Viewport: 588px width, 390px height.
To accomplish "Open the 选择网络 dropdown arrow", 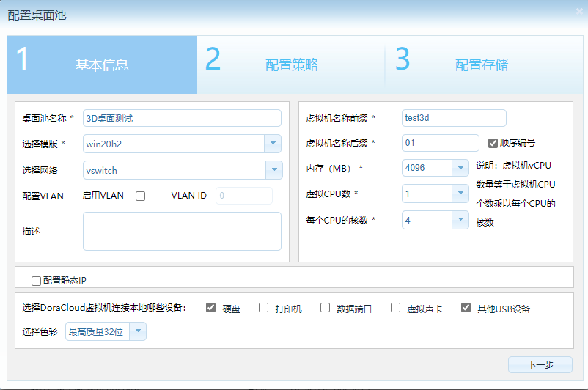I will (x=274, y=170).
